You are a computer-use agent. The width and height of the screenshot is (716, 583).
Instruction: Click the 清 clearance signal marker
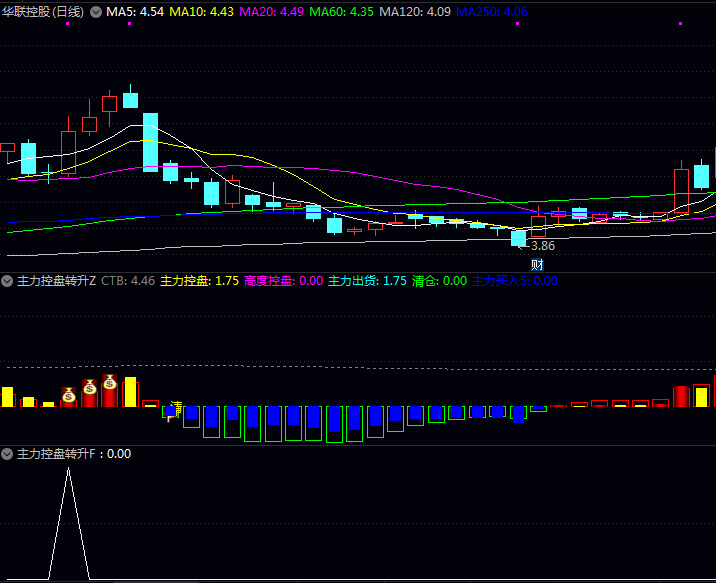[x=176, y=408]
